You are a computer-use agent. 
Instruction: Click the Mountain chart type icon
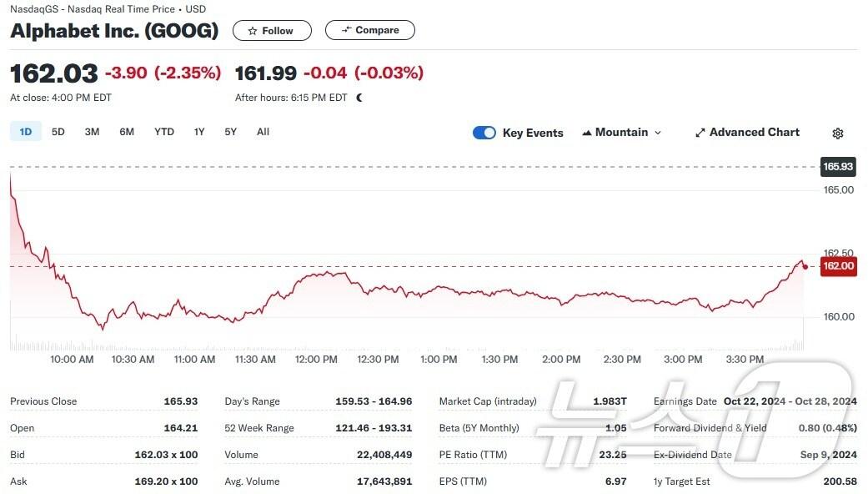(x=587, y=133)
